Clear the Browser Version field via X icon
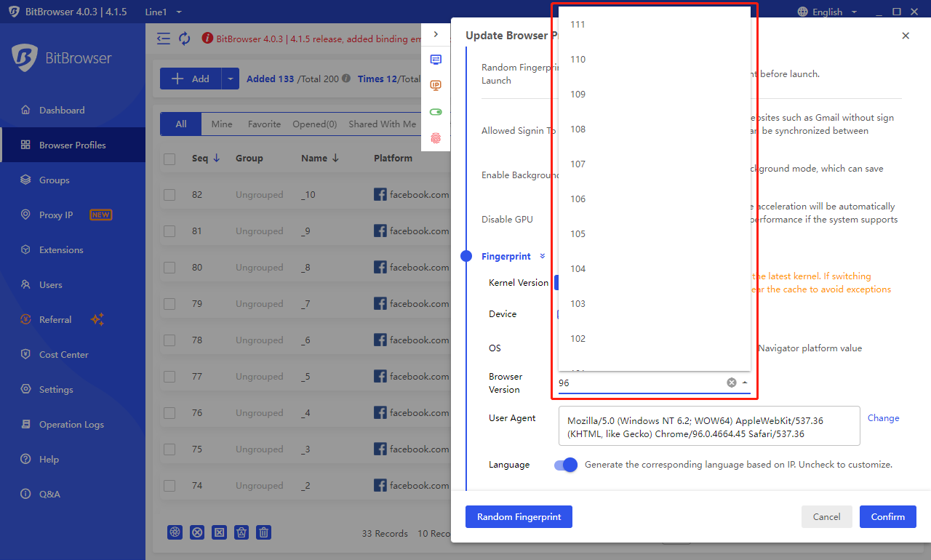The width and height of the screenshot is (931, 560). point(732,383)
